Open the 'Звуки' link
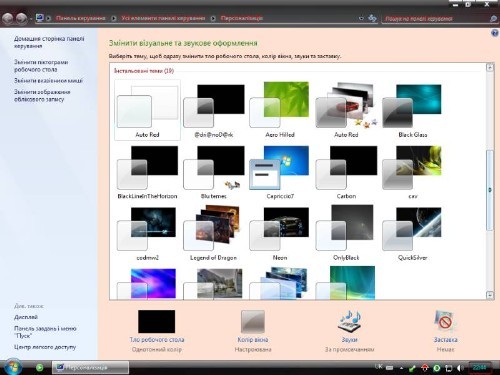This screenshot has height=375, width=500. (x=349, y=340)
